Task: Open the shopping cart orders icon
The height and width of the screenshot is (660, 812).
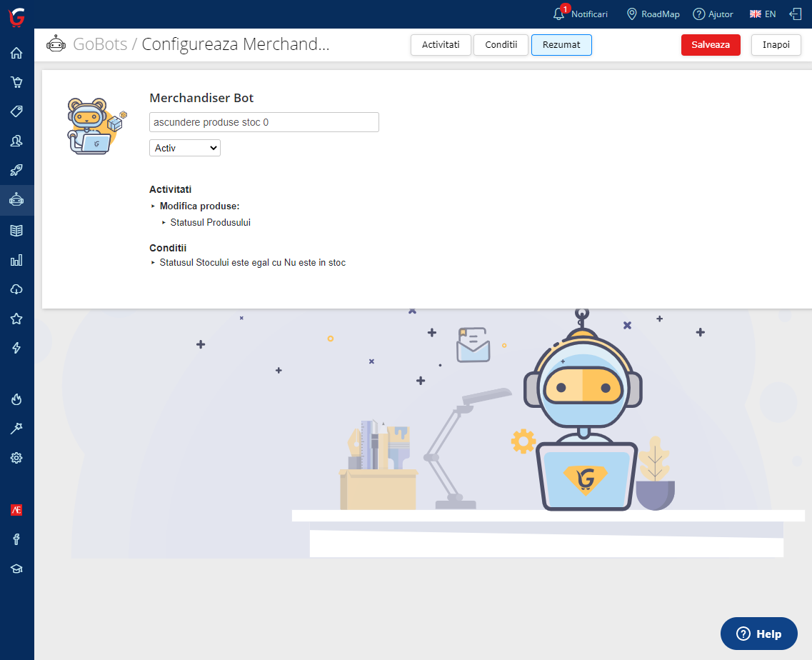Action: click(x=16, y=82)
